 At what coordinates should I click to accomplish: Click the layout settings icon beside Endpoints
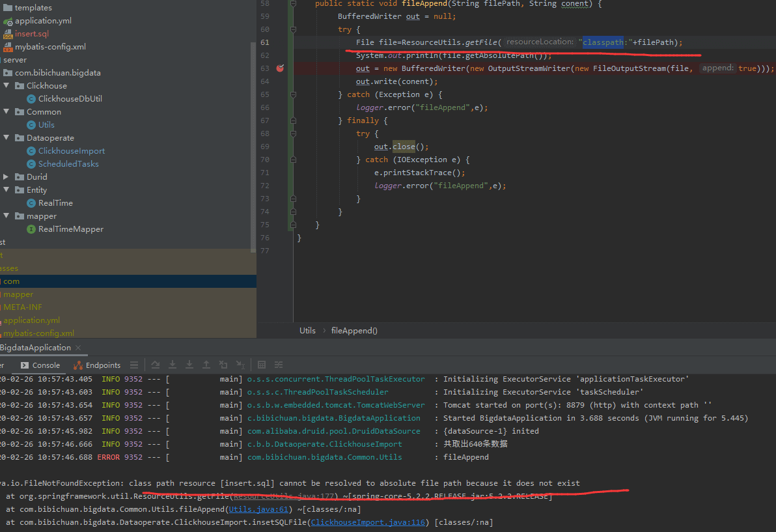click(134, 365)
